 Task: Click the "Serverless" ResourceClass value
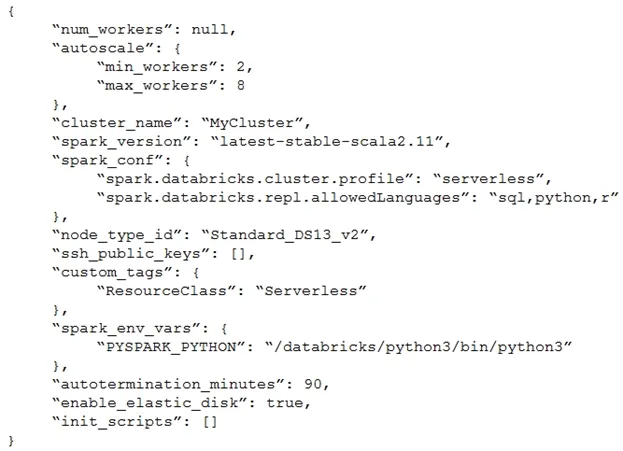click(x=311, y=291)
